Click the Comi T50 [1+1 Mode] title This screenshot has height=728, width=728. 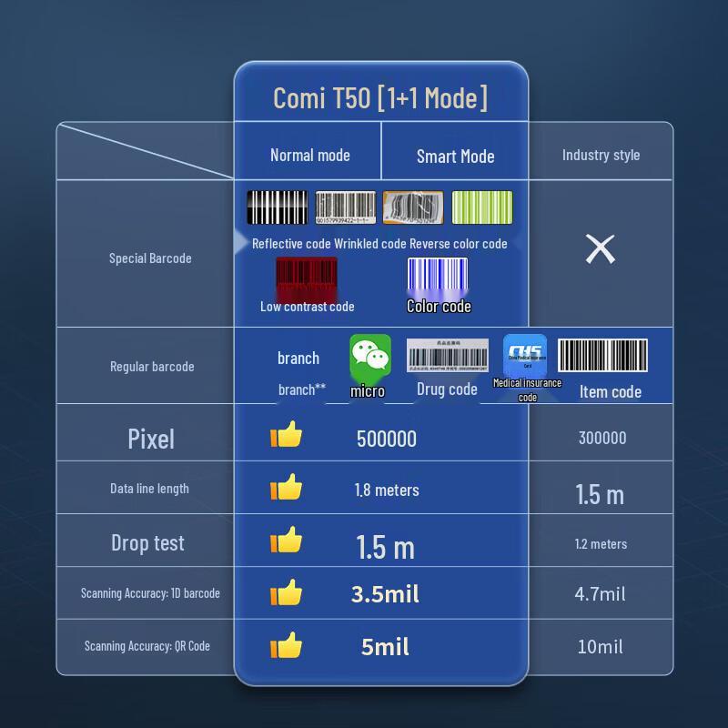380,98
